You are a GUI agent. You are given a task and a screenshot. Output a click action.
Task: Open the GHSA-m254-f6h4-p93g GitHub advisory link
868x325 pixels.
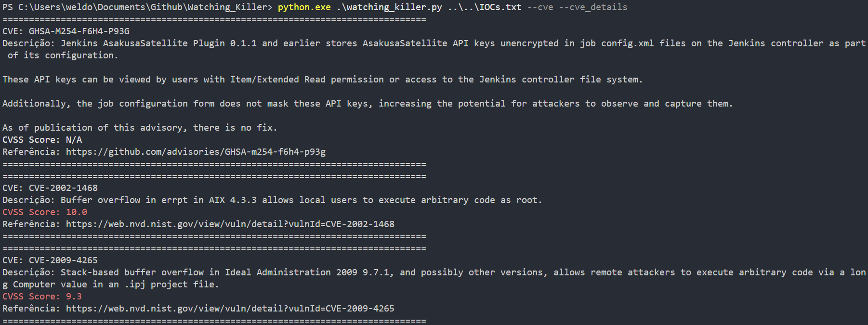[196, 152]
